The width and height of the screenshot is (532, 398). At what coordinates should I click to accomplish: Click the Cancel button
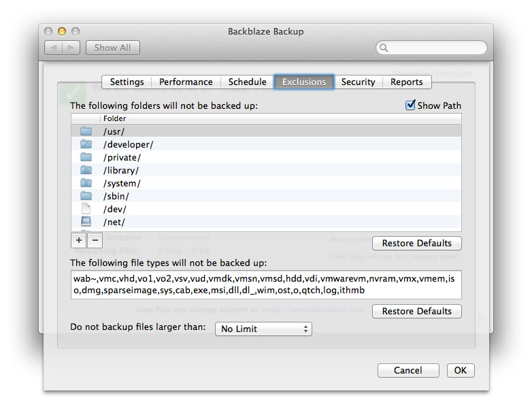point(408,370)
